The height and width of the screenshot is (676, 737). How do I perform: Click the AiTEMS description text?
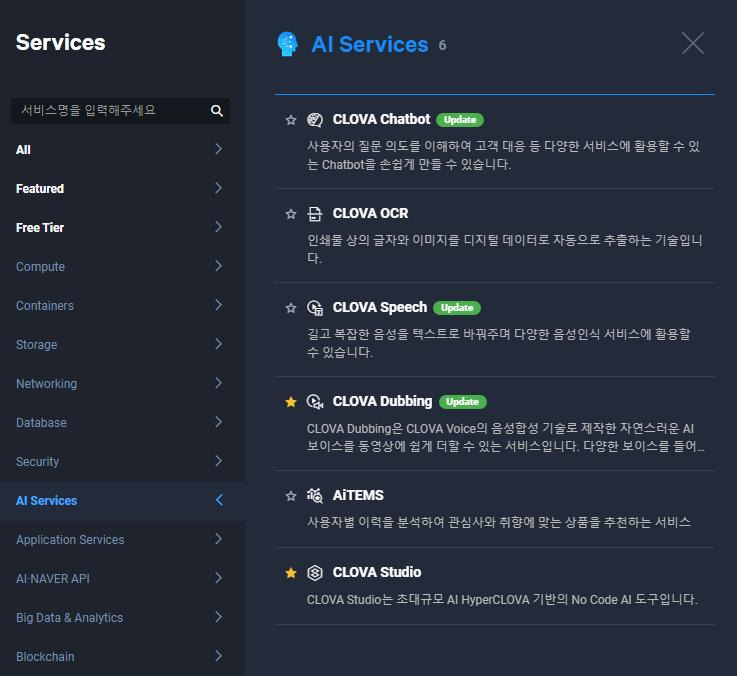click(499, 522)
